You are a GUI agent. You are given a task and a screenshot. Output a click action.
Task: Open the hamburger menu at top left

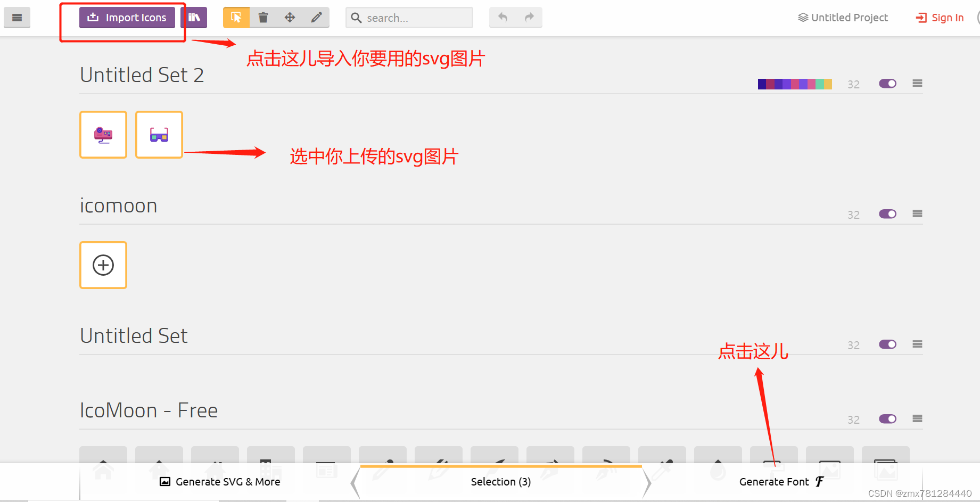[17, 18]
